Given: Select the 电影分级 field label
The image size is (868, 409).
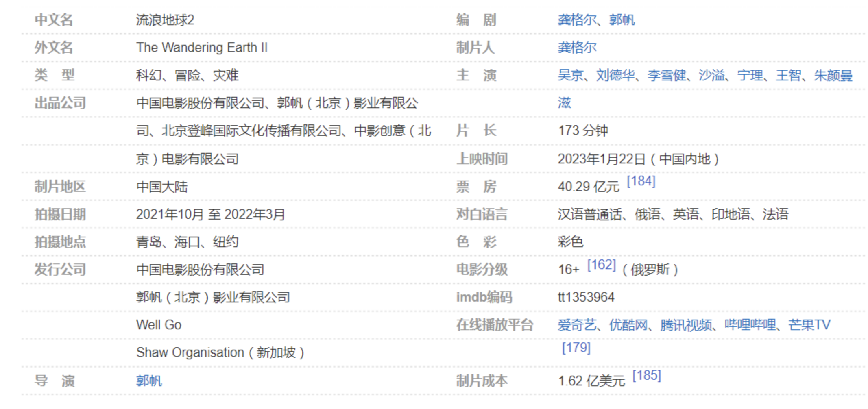Looking at the screenshot, I should click(x=482, y=269).
